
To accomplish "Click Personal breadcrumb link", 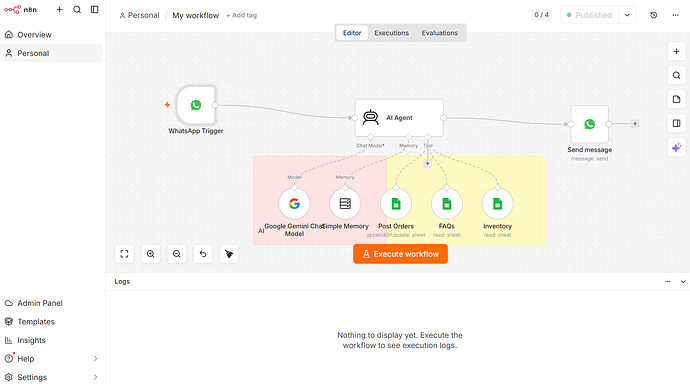I will tap(139, 15).
